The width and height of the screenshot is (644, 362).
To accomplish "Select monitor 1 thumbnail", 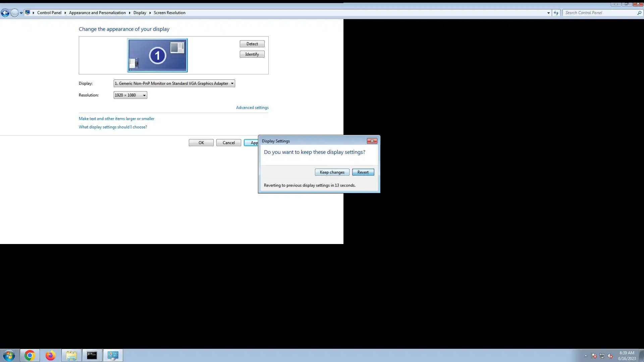I will pyautogui.click(x=157, y=55).
